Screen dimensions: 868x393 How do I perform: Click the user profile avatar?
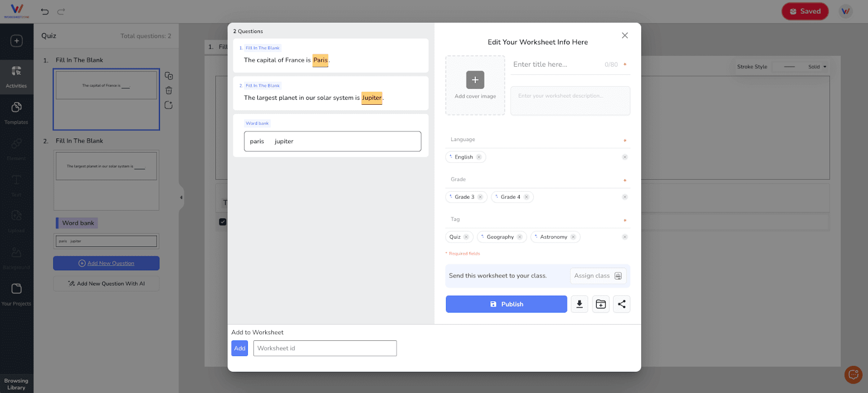(x=846, y=11)
